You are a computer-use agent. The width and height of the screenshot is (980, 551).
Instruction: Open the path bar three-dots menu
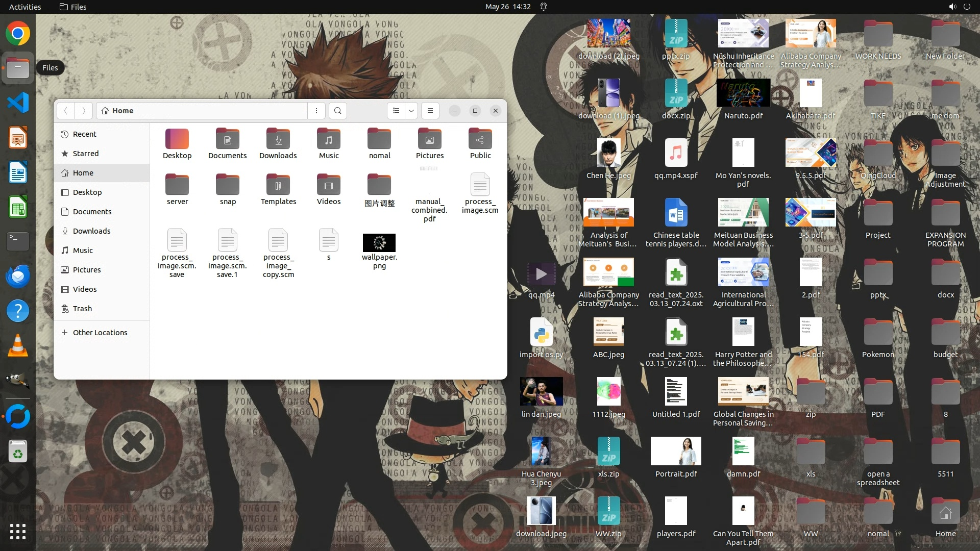click(x=316, y=111)
